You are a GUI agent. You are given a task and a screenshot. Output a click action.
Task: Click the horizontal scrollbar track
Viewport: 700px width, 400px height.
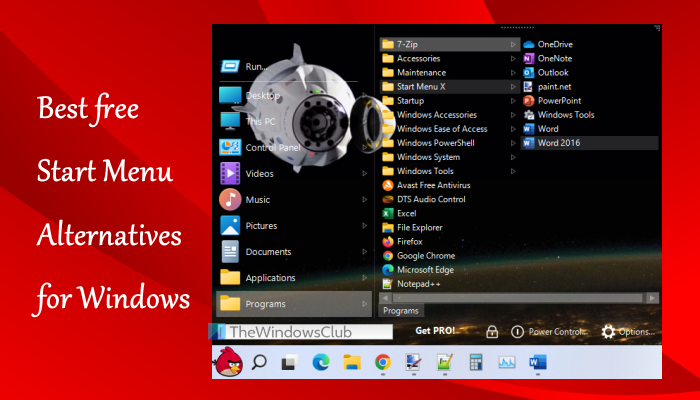[x=519, y=298]
